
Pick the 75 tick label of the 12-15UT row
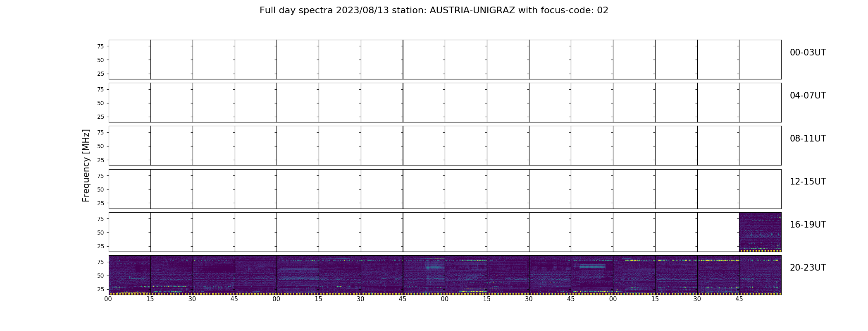[x=100, y=176]
